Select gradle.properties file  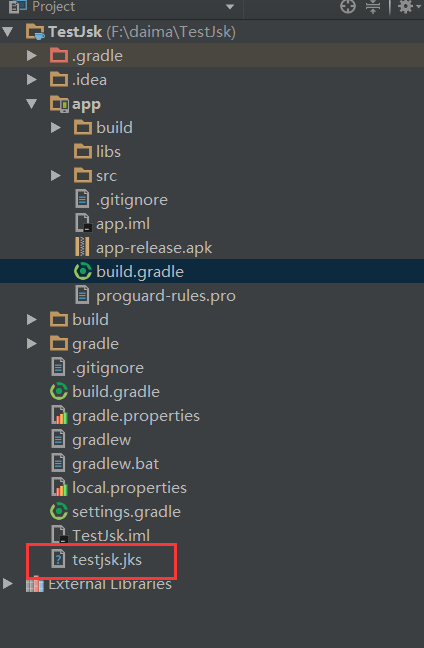click(136, 416)
